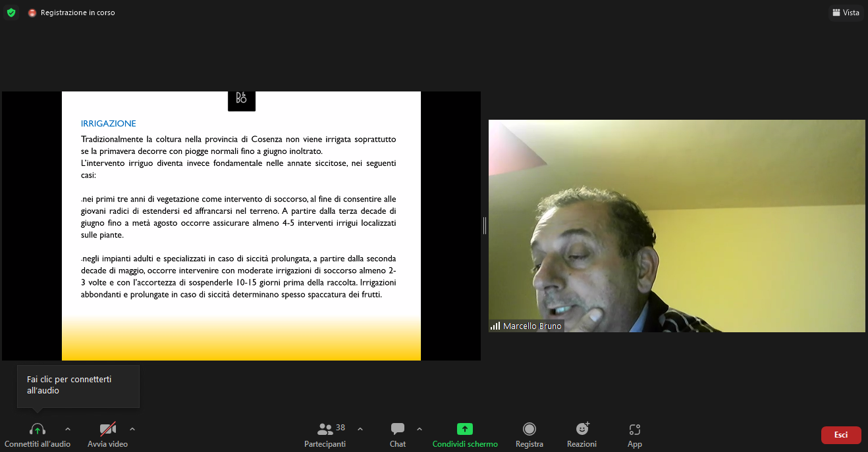868x452 pixels.
Task: Click the IRRIGAZIONE slide heading
Action: (109, 123)
